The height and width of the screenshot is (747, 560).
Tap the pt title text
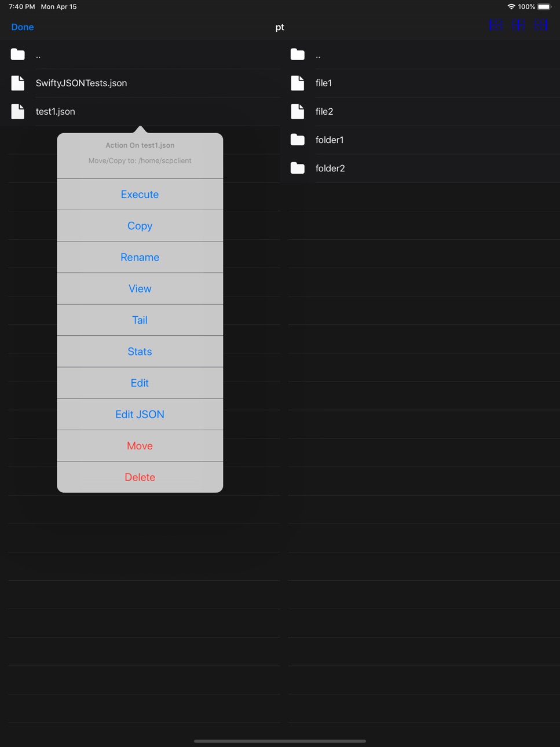(280, 27)
